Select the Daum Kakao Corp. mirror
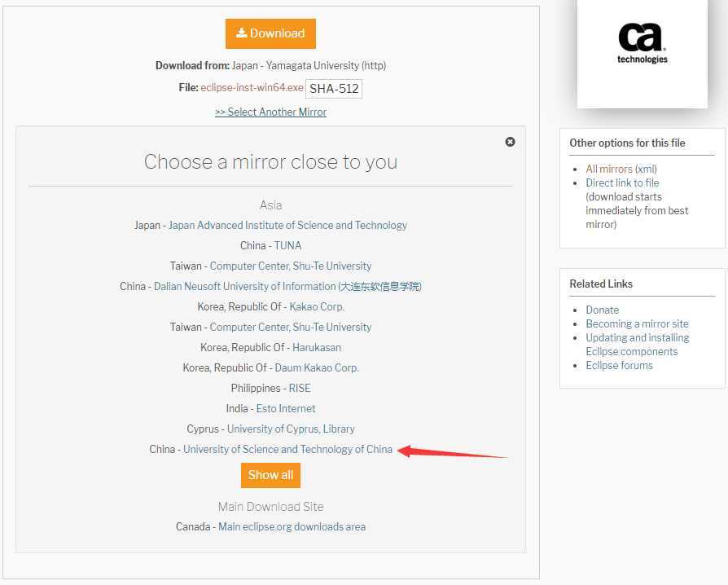The image size is (728, 585). tap(317, 368)
